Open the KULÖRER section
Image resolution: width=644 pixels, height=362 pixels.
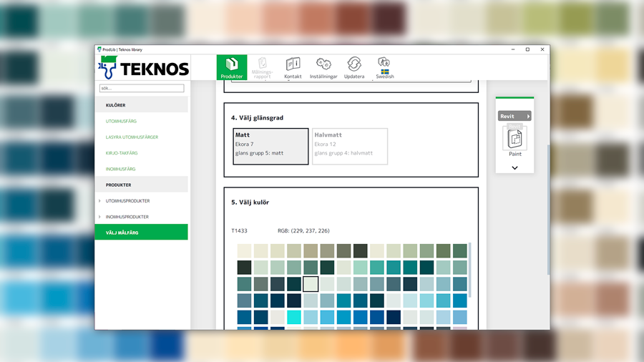(142, 105)
